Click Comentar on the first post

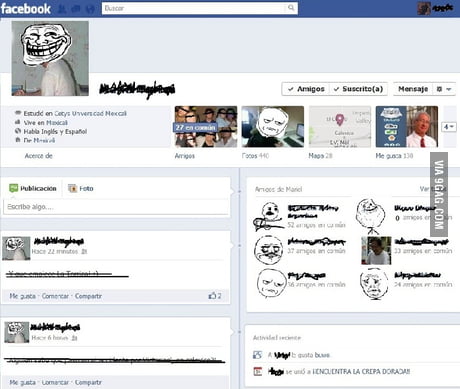tap(55, 296)
